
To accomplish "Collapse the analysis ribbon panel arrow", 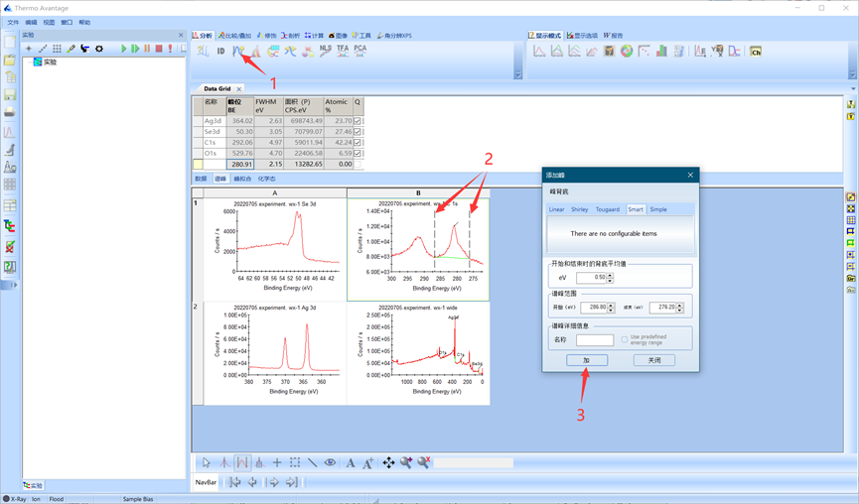I will 517,74.
